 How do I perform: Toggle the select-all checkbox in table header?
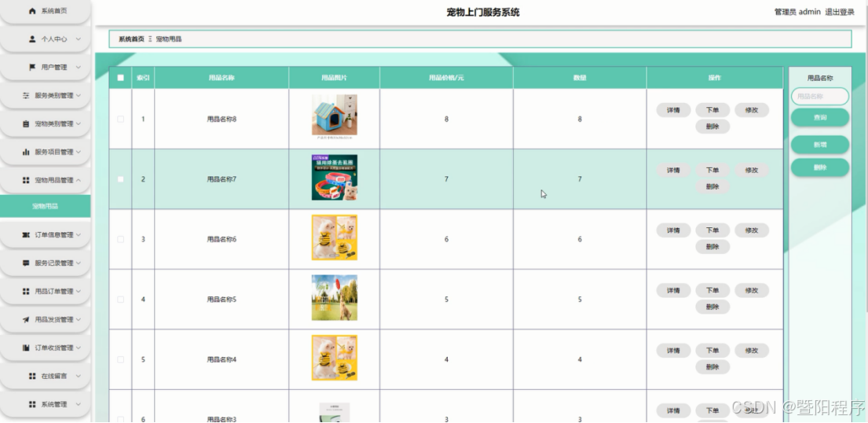121,78
